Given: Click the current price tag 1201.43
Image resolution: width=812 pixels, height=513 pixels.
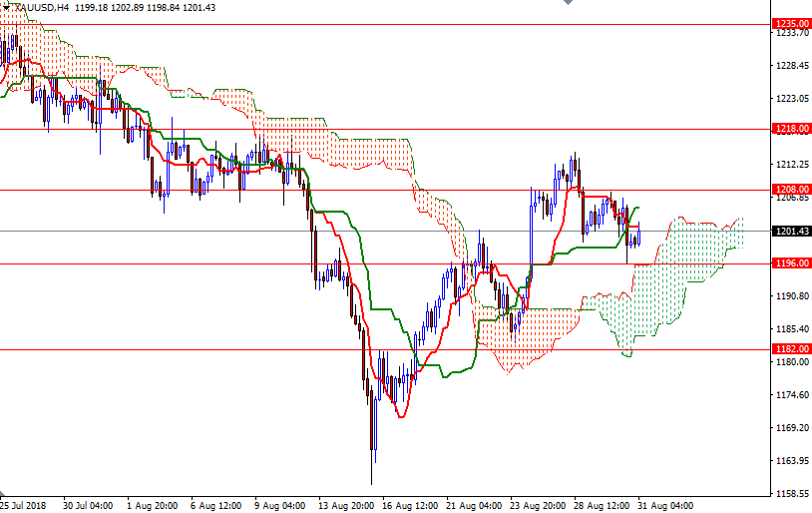Looking at the screenshot, I should tap(790, 231).
